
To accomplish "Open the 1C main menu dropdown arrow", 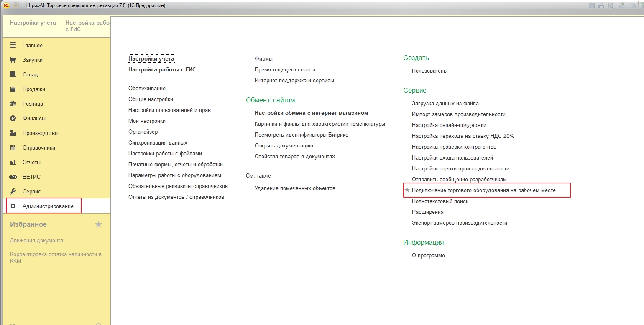I will (16, 5).
